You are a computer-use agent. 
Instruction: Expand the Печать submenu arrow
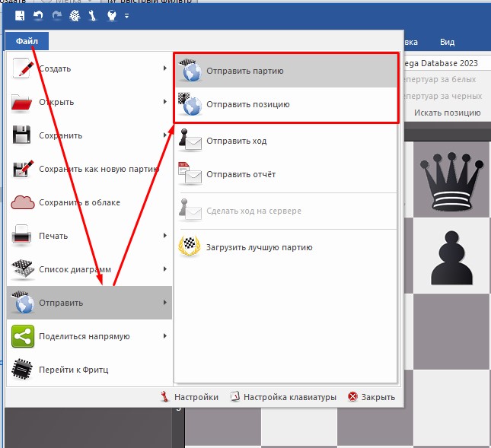(165, 237)
